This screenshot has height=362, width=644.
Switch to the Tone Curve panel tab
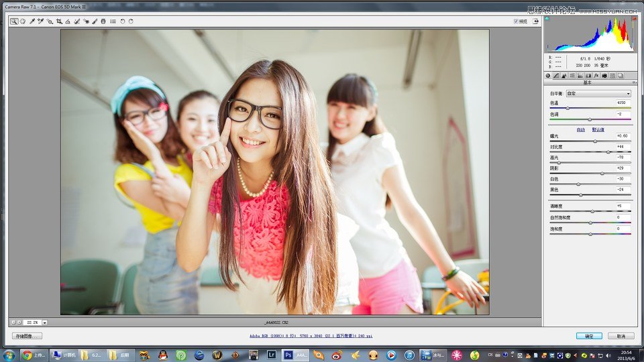point(556,76)
